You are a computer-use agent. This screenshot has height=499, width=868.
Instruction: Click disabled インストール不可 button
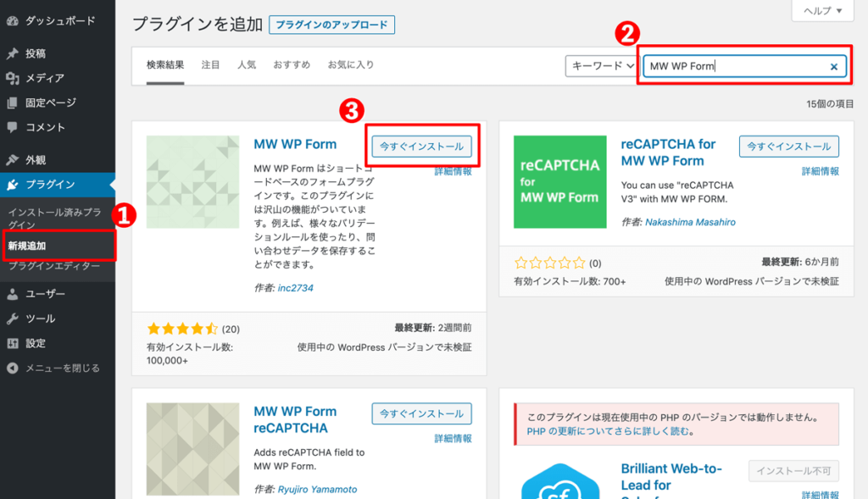(x=793, y=471)
